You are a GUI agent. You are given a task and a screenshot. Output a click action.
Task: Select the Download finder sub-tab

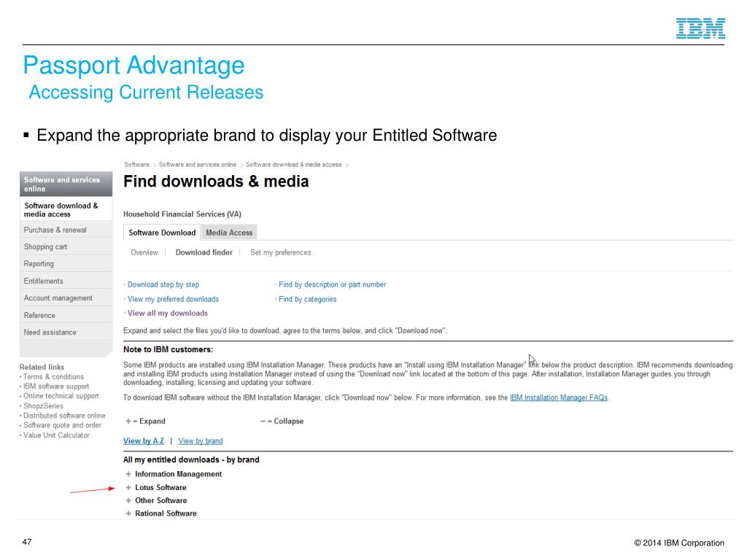pos(204,252)
